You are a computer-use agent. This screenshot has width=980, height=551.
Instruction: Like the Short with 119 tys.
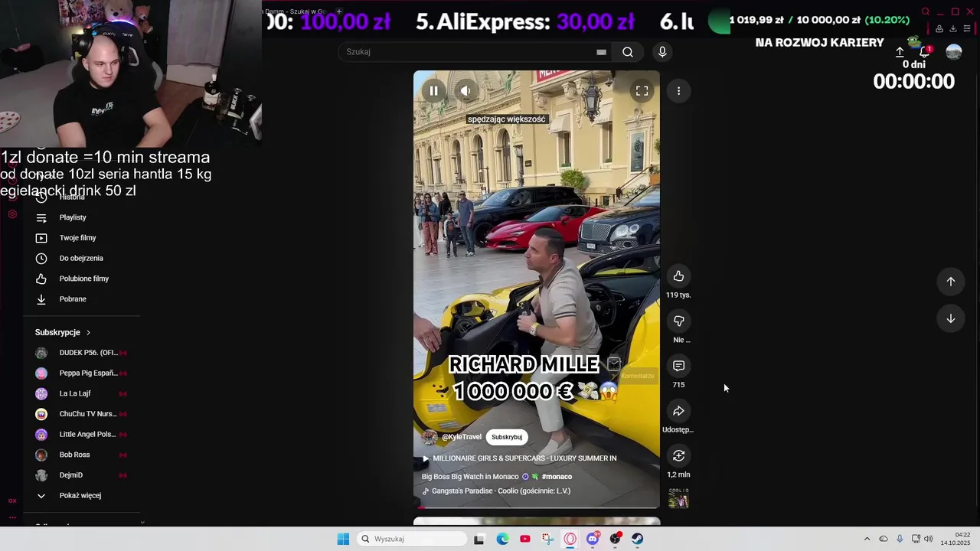click(678, 276)
